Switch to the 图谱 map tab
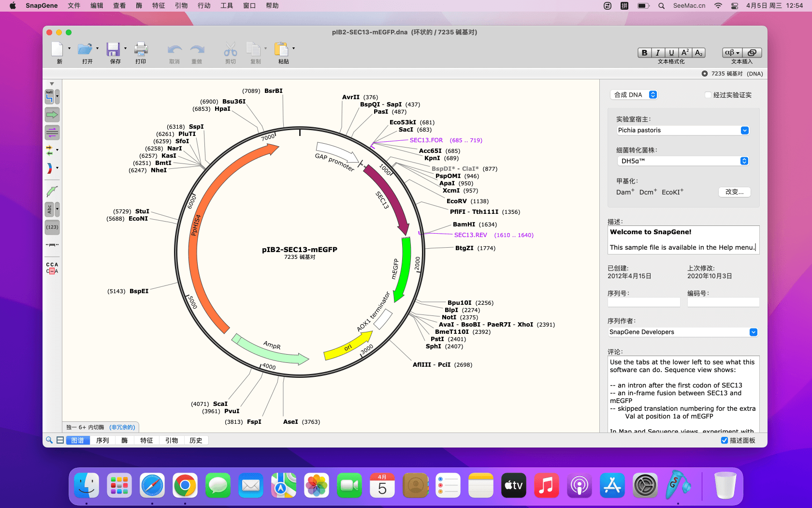The image size is (812, 508). pyautogui.click(x=78, y=440)
